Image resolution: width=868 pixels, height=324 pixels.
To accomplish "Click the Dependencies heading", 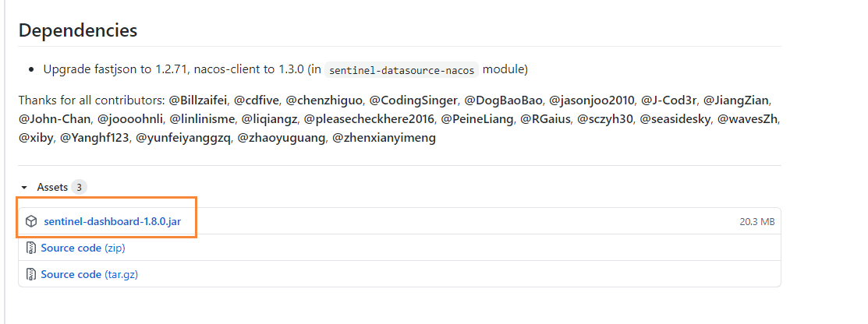I will pos(78,30).
